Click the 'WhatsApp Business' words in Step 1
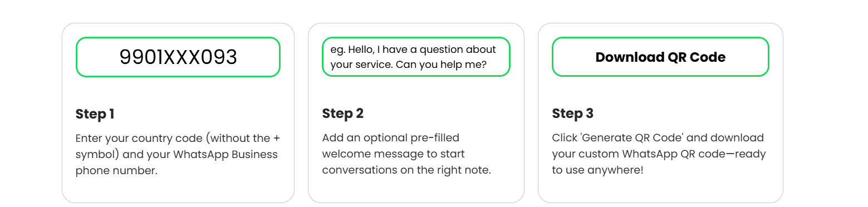The height and width of the screenshot is (207, 868). point(225,154)
